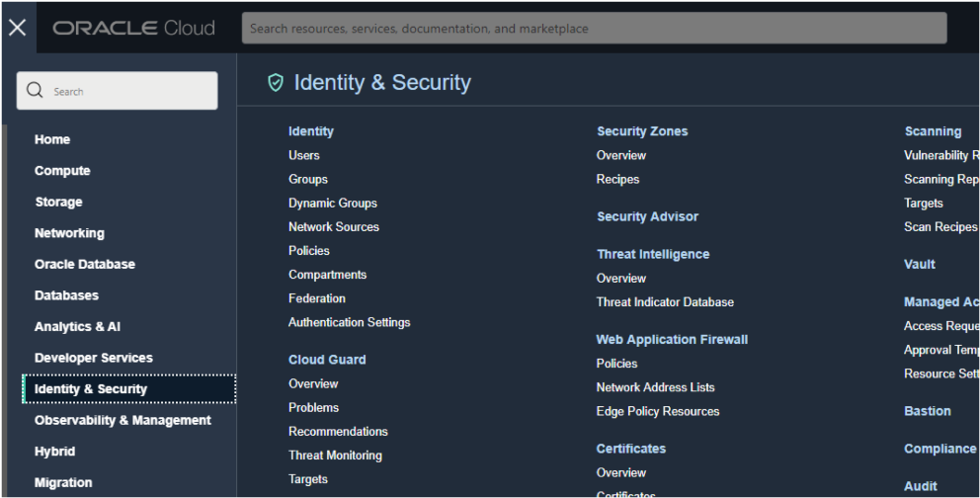Screen dimensions: 980x498
Task: Open Audit link
Action: tap(920, 486)
